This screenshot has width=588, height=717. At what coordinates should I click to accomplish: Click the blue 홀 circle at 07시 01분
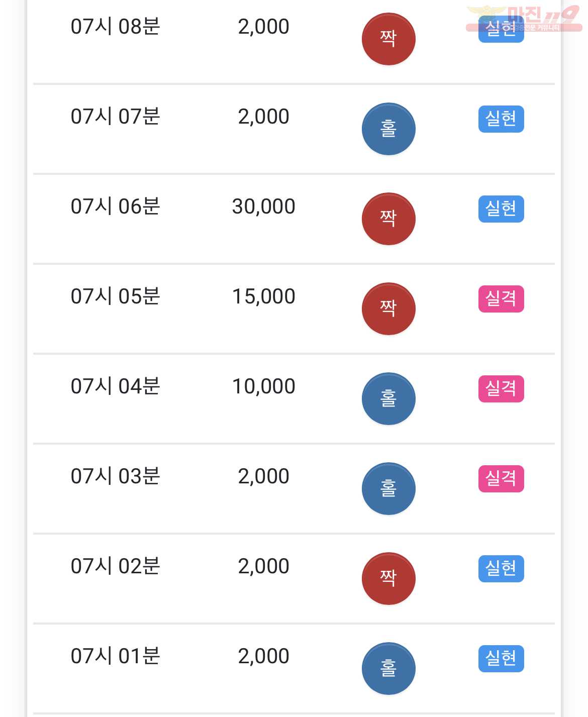(388, 669)
